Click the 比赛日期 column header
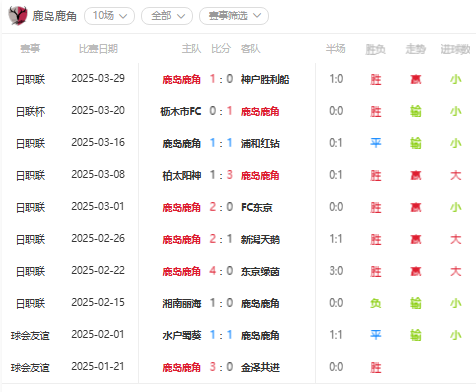This screenshot has height=392, width=476. (x=98, y=49)
